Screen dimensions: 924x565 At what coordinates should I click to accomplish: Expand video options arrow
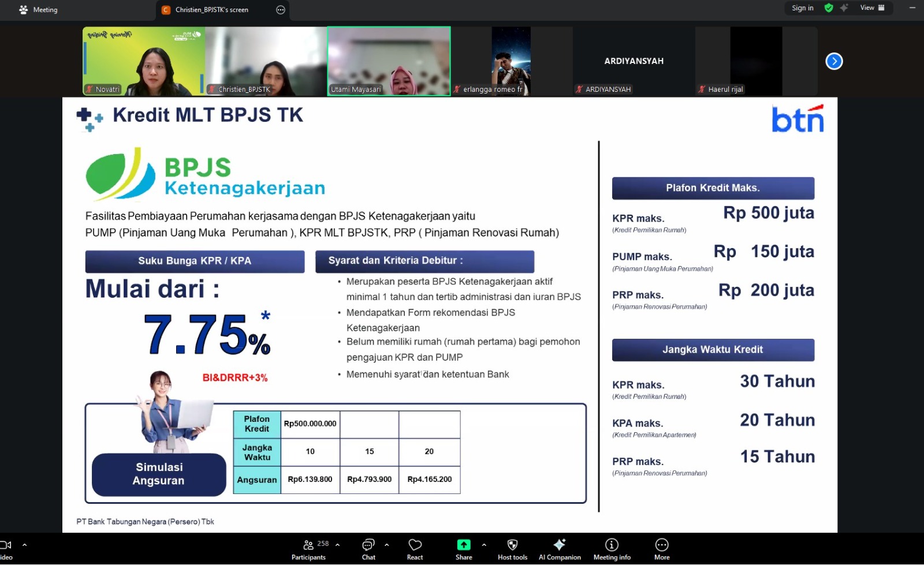pyautogui.click(x=24, y=544)
